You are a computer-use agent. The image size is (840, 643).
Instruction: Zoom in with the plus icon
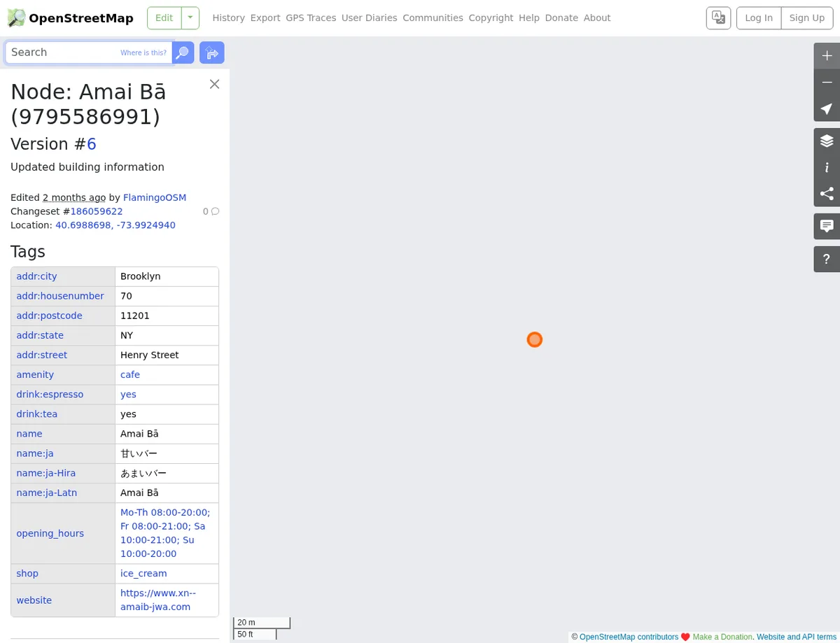point(827,56)
